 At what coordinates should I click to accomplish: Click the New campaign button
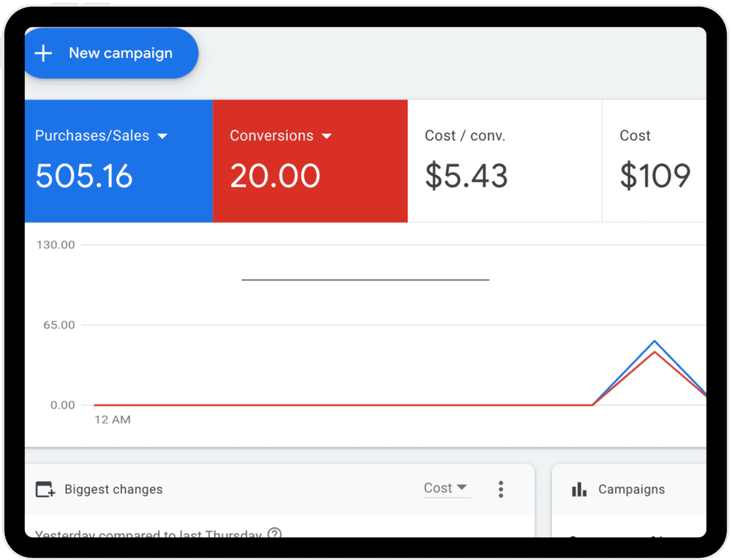(x=111, y=53)
